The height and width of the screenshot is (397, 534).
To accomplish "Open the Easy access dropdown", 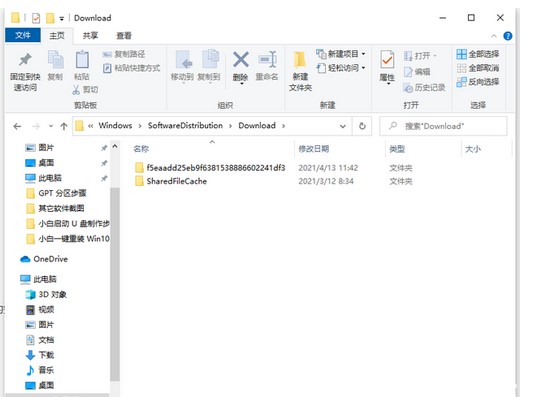I will [x=341, y=68].
